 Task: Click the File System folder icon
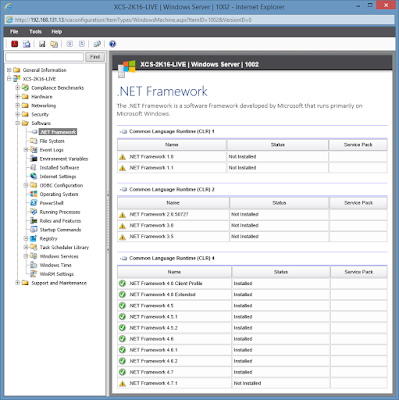pos(33,141)
